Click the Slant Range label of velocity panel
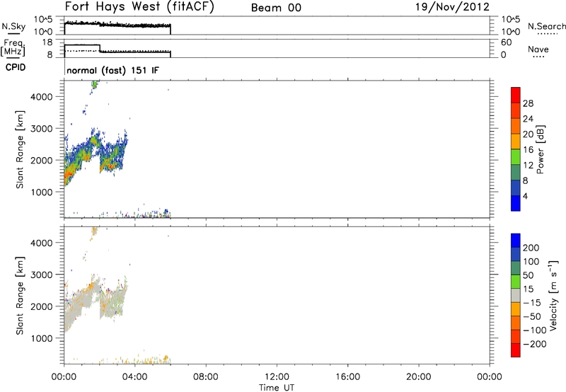Viewport: 566px width, 392px height. [20, 296]
